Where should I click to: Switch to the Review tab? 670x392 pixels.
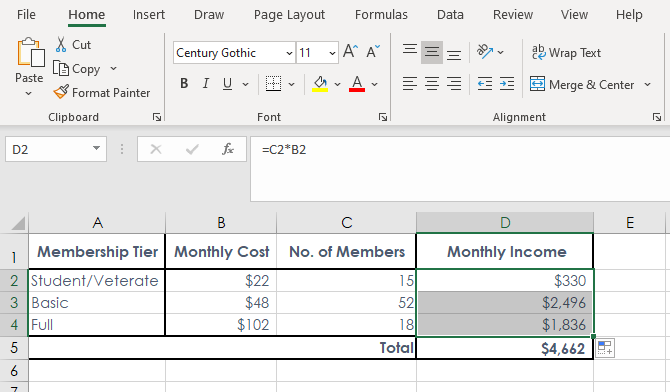pos(513,15)
